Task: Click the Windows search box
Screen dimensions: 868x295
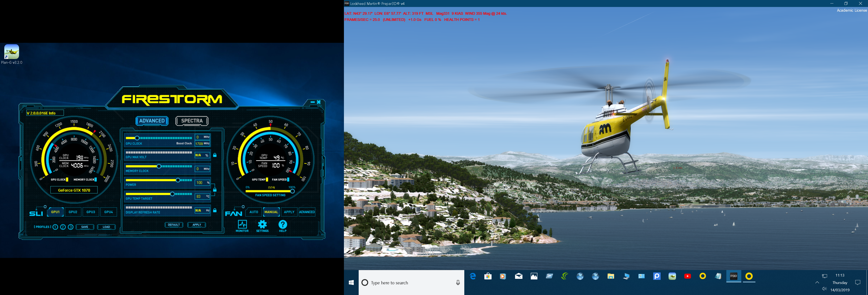Action: (x=411, y=283)
